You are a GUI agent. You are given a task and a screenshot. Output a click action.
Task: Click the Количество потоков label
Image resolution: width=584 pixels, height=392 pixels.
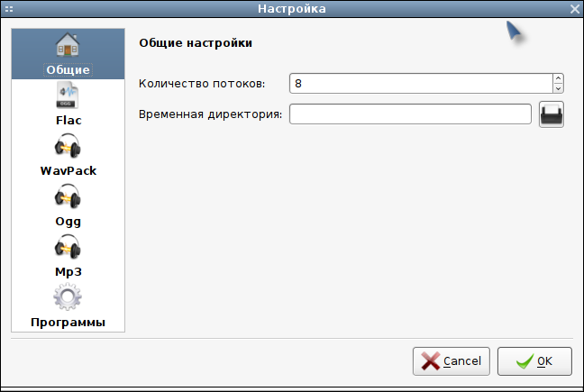click(202, 84)
